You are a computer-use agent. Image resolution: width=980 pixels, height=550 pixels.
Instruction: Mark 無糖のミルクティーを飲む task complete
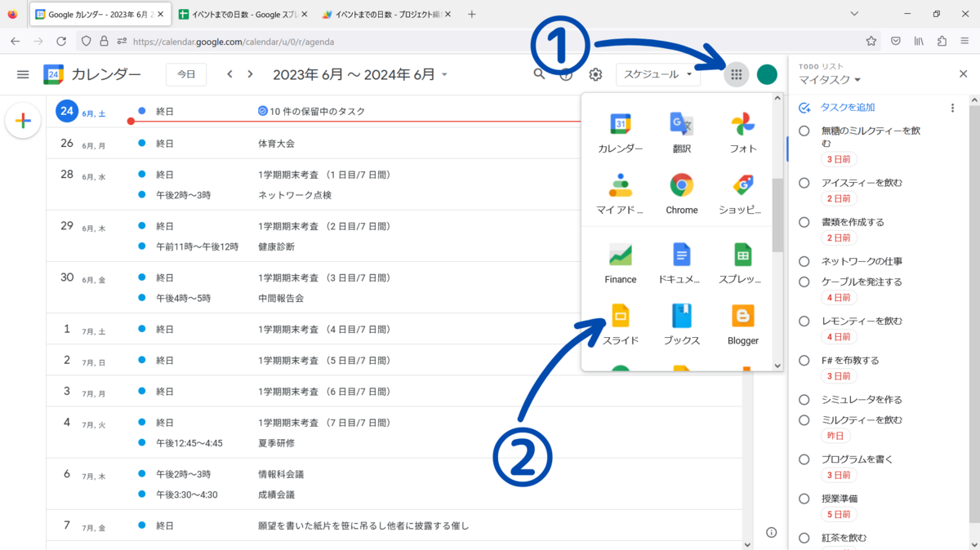pyautogui.click(x=804, y=131)
